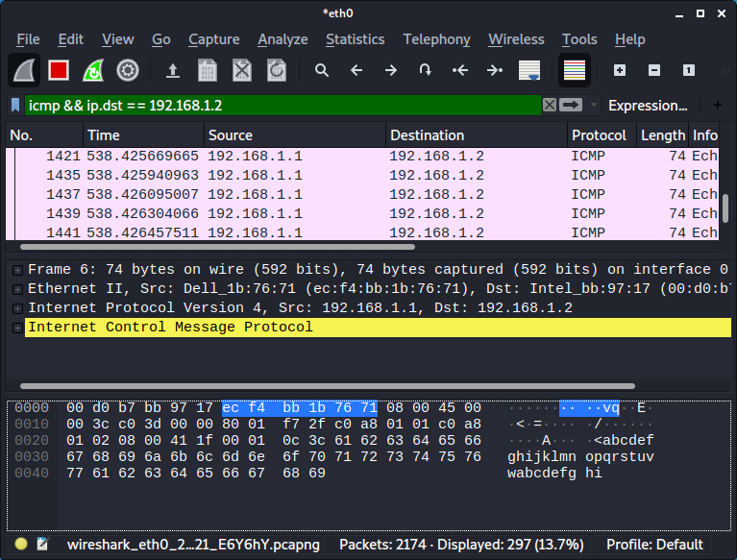This screenshot has height=560, width=737.
Task: Open the Edit menu
Action: pyautogui.click(x=70, y=39)
